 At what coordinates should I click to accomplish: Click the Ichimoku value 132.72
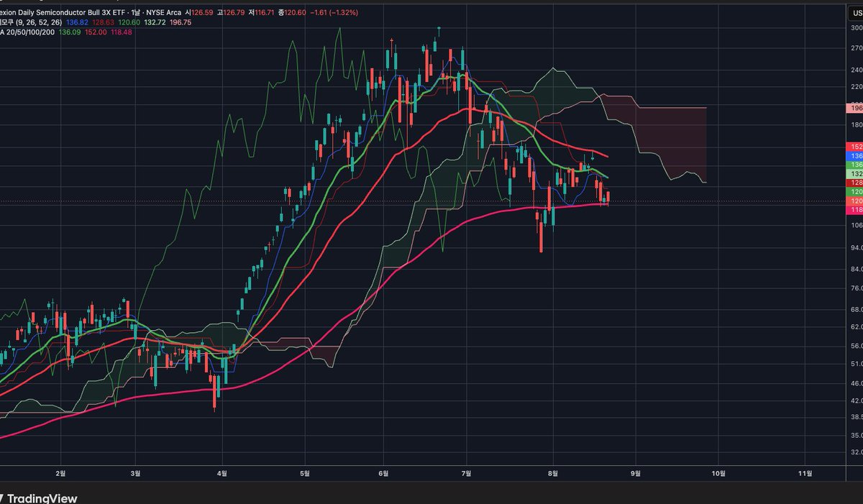155,23
